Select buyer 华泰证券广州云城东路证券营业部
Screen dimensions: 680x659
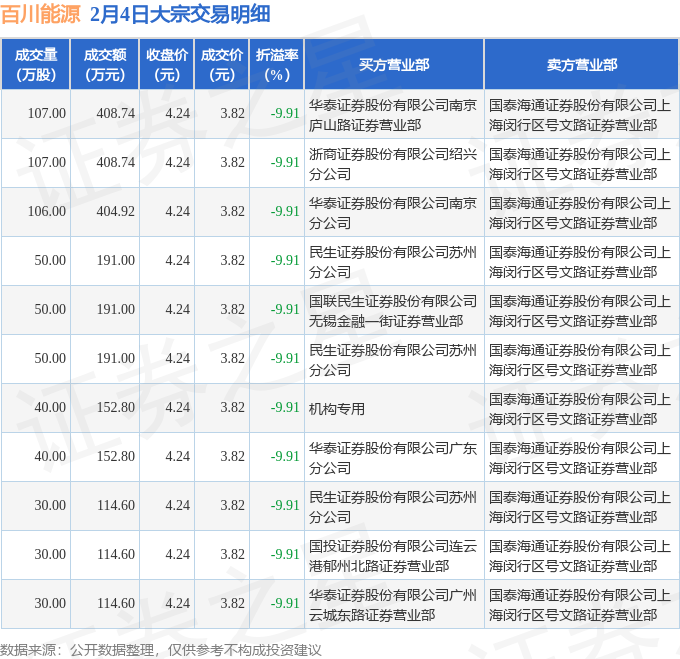pos(393,604)
